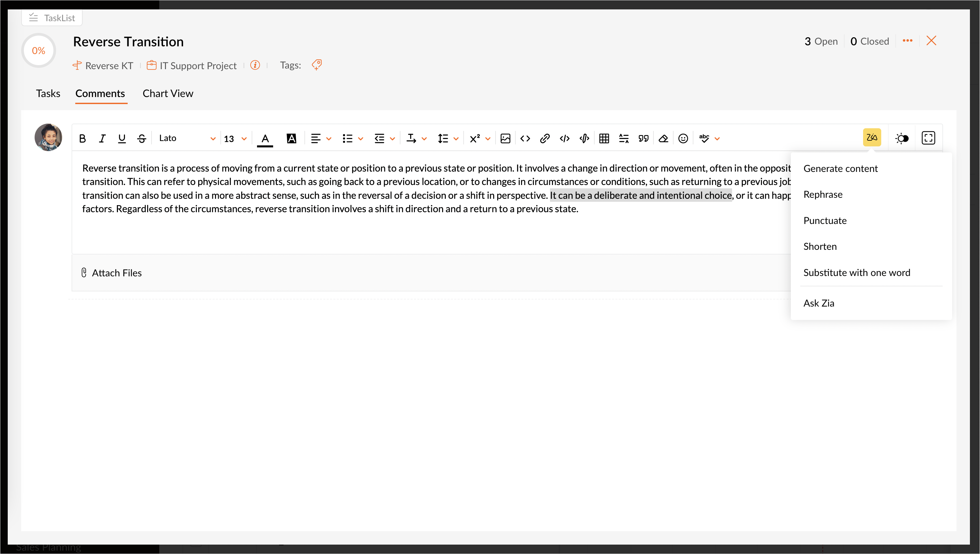Open the IT Support Project link

pos(198,66)
